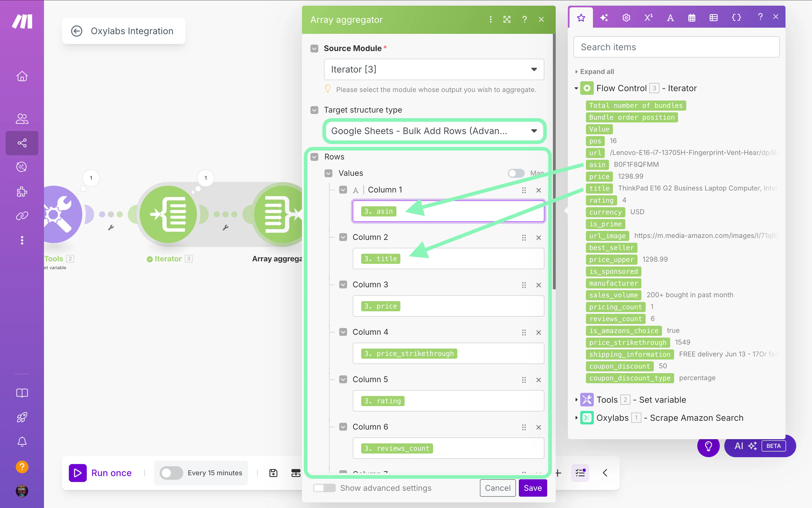Remove Column 4 with its X icon

point(539,332)
